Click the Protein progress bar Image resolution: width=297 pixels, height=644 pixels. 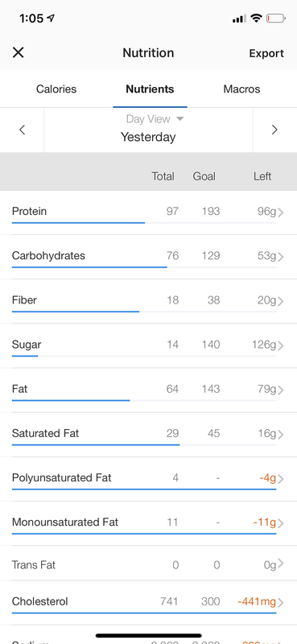coord(144,223)
